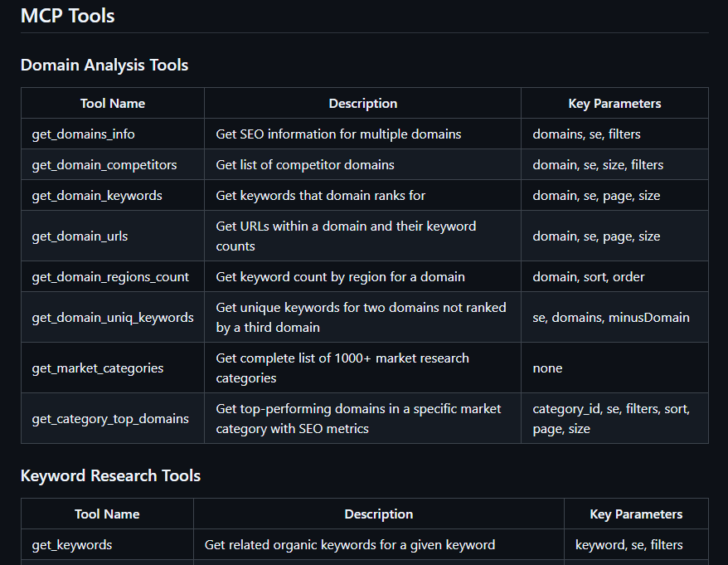Click the get_domain_keywords tool name

coord(97,196)
